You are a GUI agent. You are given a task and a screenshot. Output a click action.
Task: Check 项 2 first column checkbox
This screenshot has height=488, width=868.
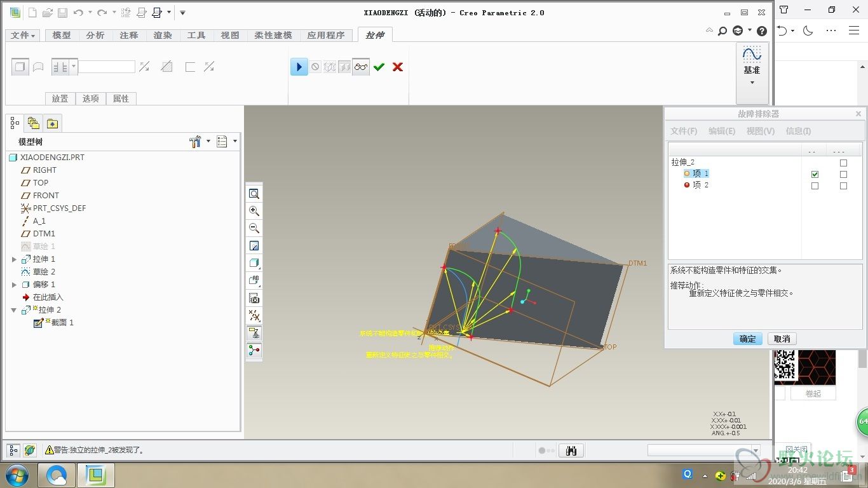coord(815,186)
